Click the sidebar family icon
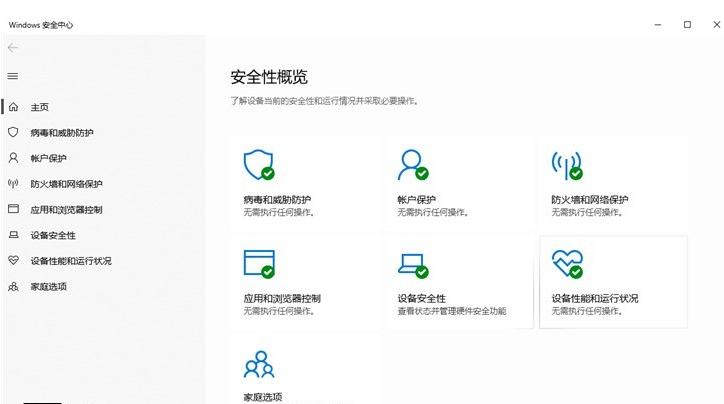 (13, 286)
